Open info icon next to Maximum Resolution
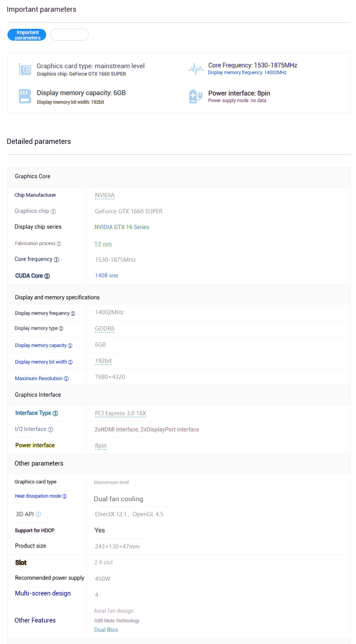This screenshot has width=356, height=644. point(66,379)
